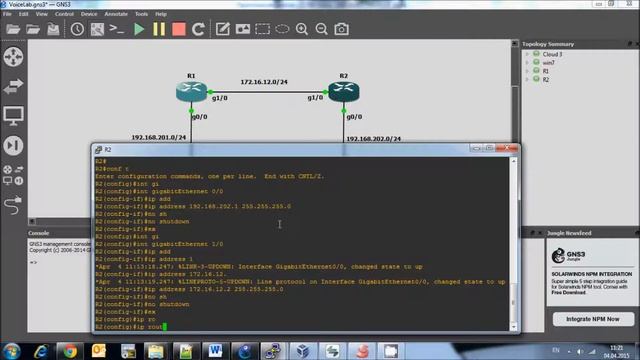Browse routers in device sidebar
Screen dimensions: 640x360
(13, 57)
